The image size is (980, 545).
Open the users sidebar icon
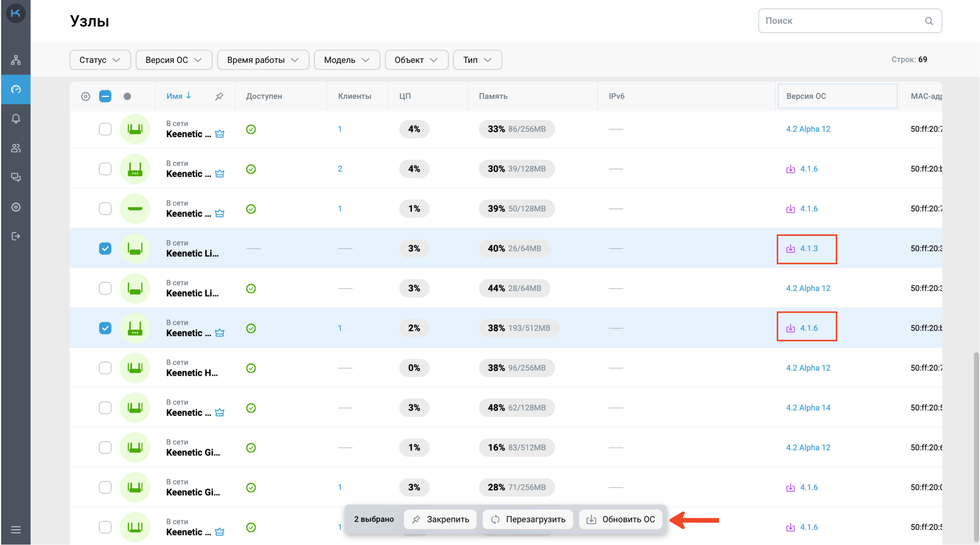(x=16, y=148)
